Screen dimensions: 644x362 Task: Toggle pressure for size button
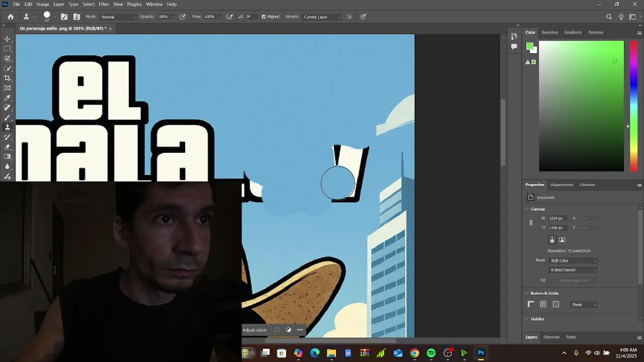point(363,17)
